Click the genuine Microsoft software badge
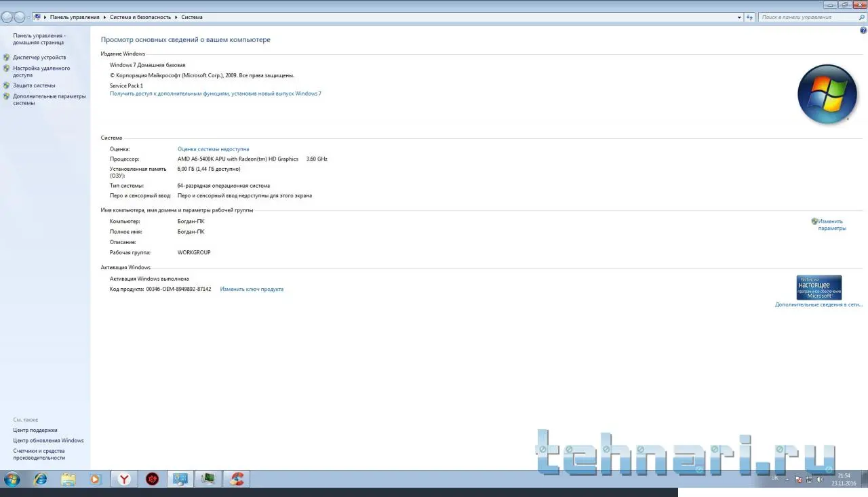Image resolution: width=868 pixels, height=497 pixels. 818,287
